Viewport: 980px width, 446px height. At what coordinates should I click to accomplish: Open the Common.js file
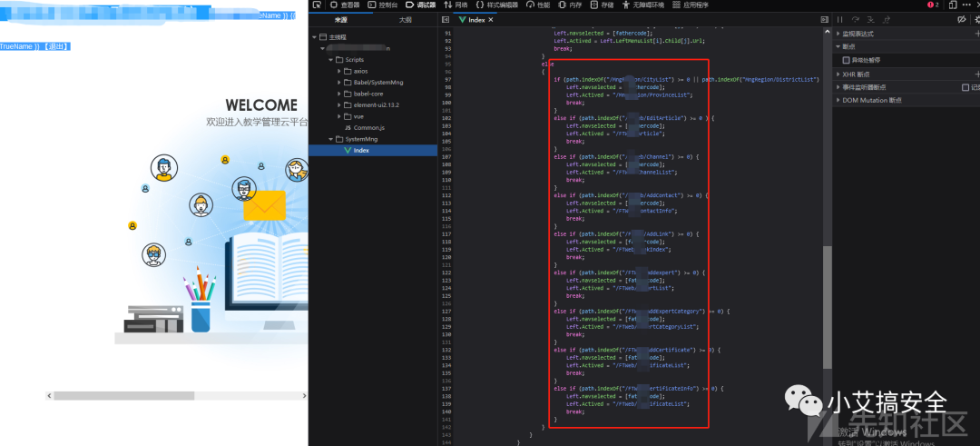pos(368,127)
